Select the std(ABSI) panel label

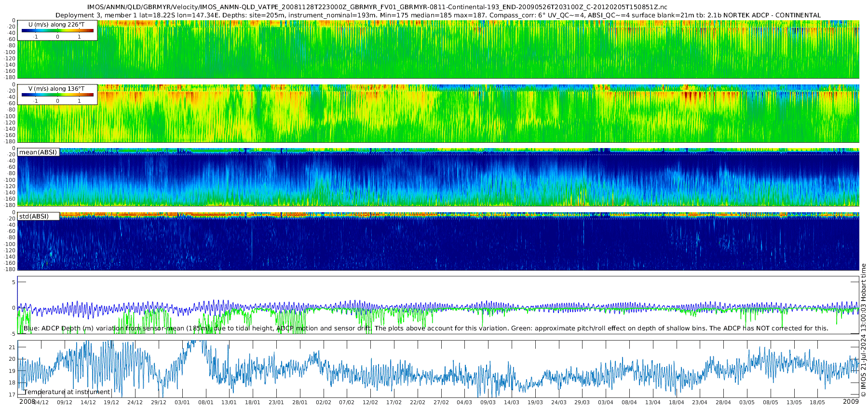point(34,216)
